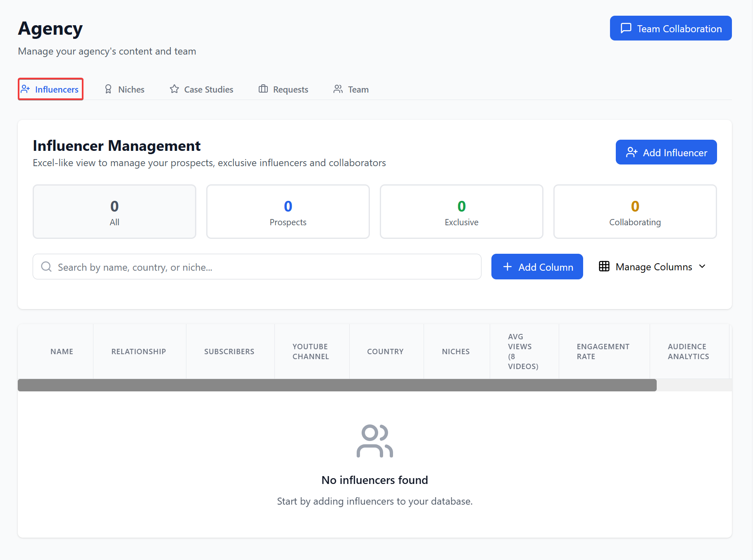Click the table grid icon beside Manage Columns
753x560 pixels.
click(604, 266)
